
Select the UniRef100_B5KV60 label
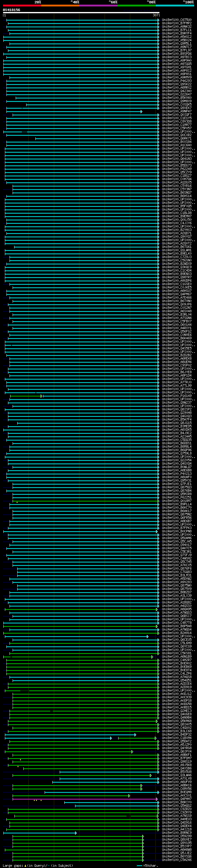click(177, 98)
